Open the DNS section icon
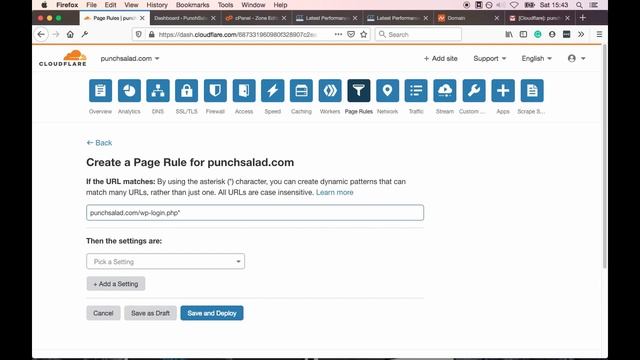 pyautogui.click(x=158, y=91)
